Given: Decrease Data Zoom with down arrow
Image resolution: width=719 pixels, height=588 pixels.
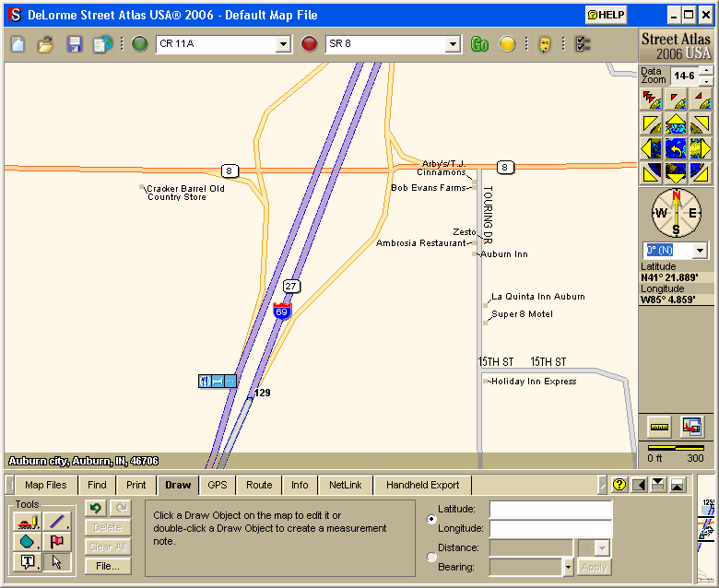Looking at the screenshot, I should click(x=707, y=81).
